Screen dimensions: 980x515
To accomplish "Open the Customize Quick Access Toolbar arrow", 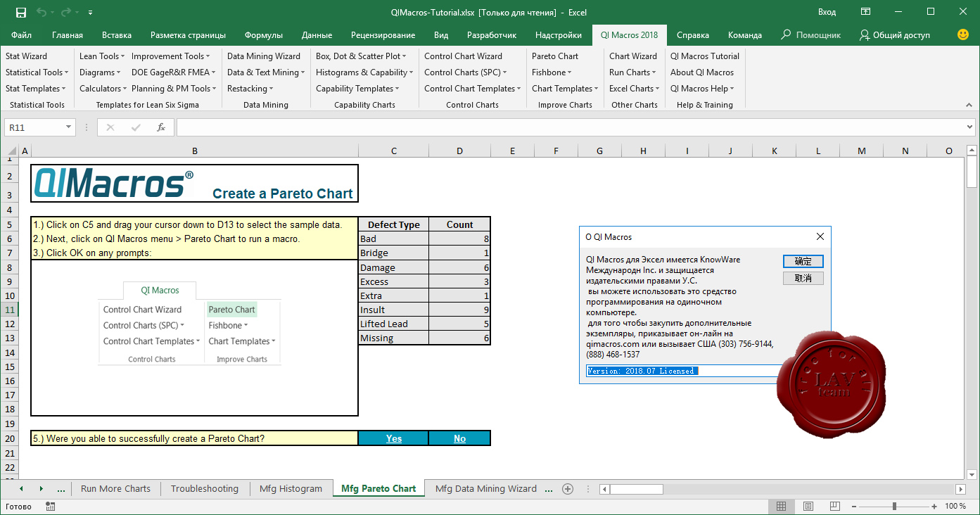I will (x=91, y=13).
